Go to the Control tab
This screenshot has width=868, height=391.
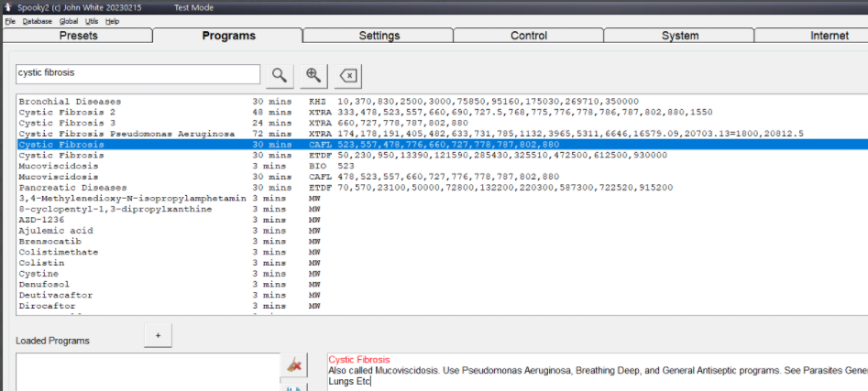pos(529,36)
